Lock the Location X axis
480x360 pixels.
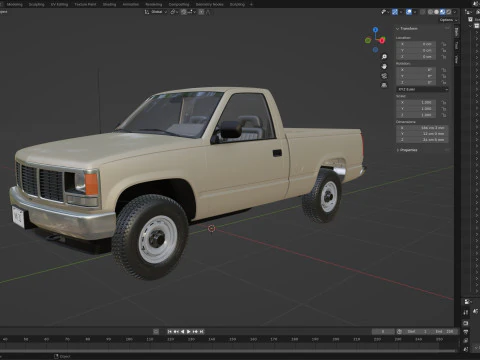tap(444, 44)
